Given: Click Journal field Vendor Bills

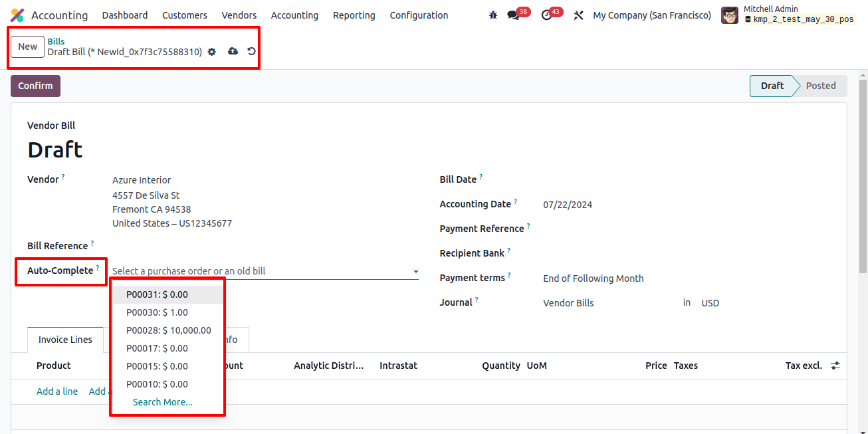Looking at the screenshot, I should (x=568, y=303).
